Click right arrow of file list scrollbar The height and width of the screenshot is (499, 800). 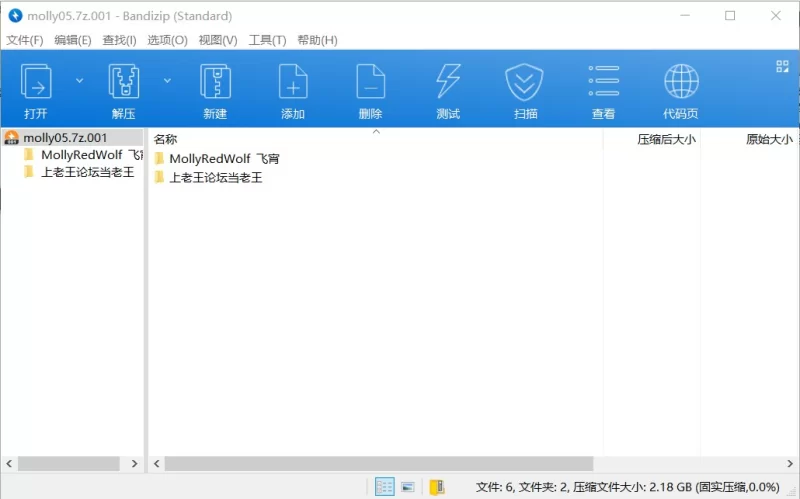tap(790, 464)
